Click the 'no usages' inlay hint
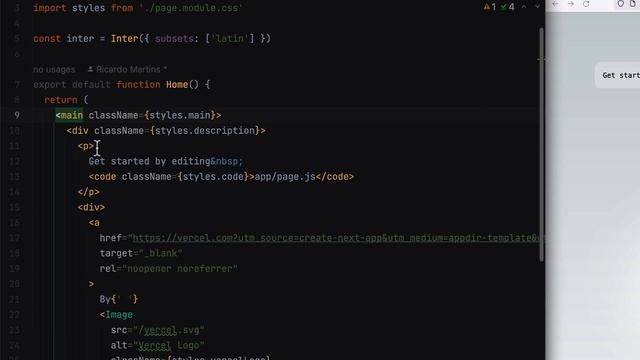Screen dimensions: 640x360 tap(54, 69)
